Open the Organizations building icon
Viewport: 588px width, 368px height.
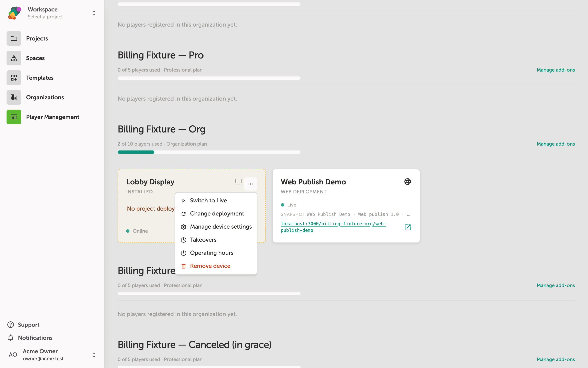coord(14,97)
